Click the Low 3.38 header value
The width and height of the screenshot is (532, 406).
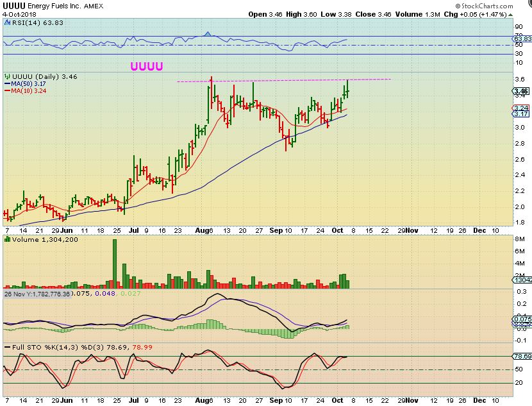pyautogui.click(x=337, y=14)
